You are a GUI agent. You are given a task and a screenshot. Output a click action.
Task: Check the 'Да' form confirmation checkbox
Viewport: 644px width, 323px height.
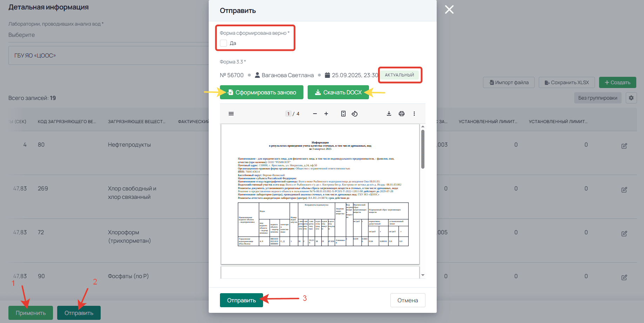223,43
